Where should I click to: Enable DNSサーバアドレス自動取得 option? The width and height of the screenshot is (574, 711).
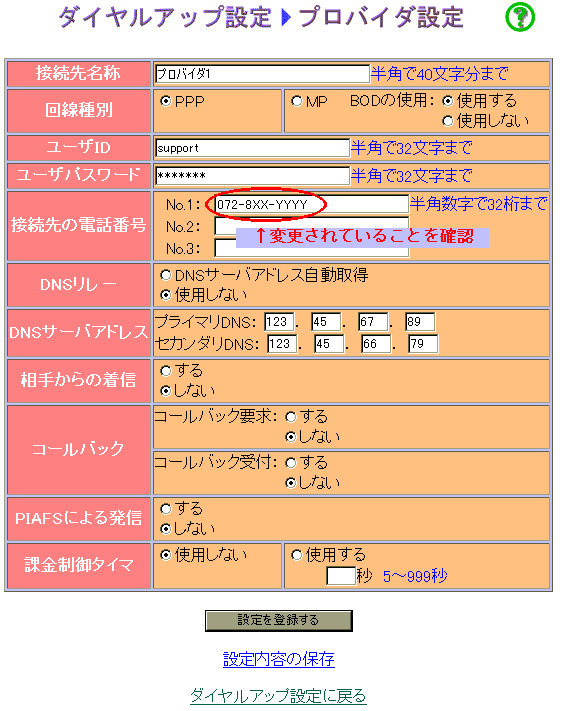pos(166,275)
